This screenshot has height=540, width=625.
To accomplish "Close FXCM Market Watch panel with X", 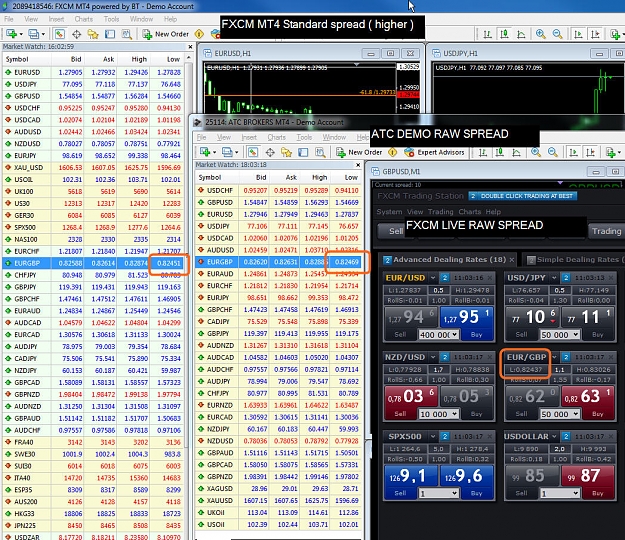I will (190, 47).
